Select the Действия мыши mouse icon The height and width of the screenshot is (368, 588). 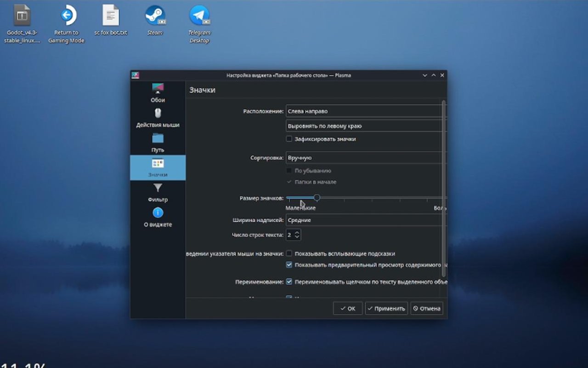coord(158,113)
